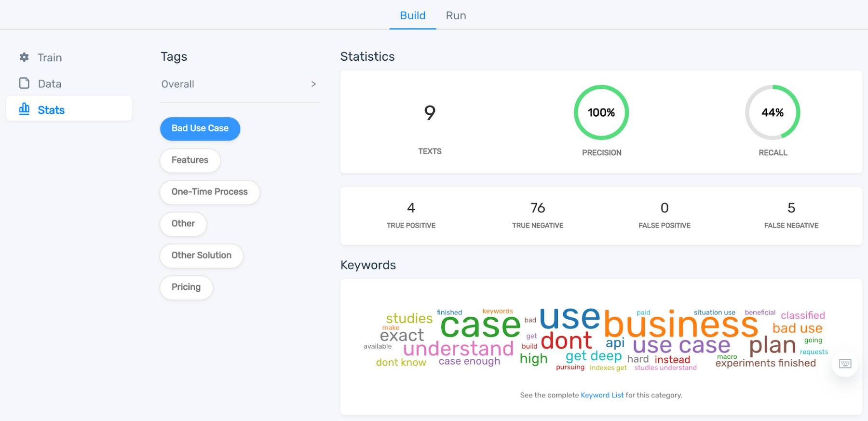Click the Data document icon
868x421 pixels.
tap(24, 83)
